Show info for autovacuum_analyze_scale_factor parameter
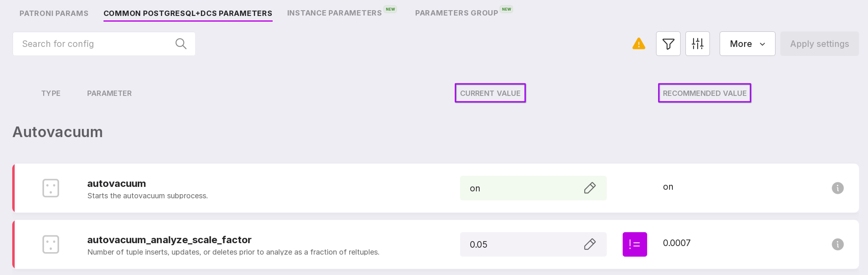This screenshot has height=275, width=868. click(837, 244)
